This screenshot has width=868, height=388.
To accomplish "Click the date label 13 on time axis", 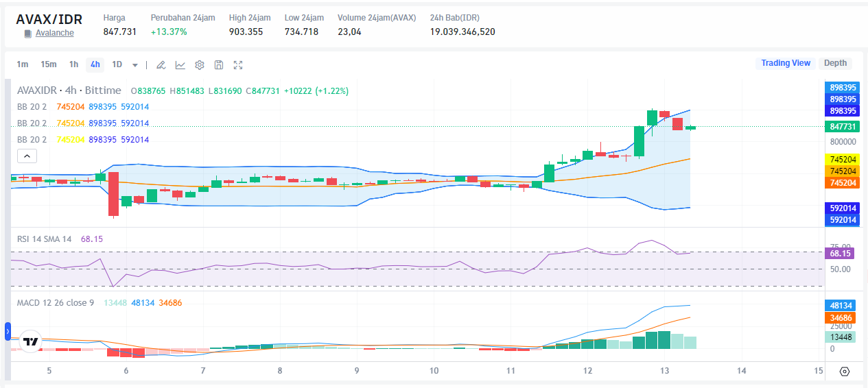I will [664, 371].
